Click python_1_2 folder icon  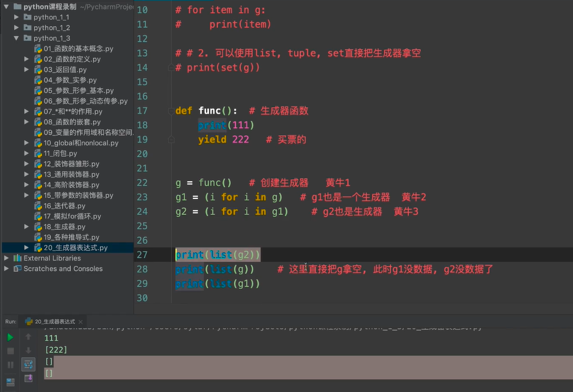(27, 27)
